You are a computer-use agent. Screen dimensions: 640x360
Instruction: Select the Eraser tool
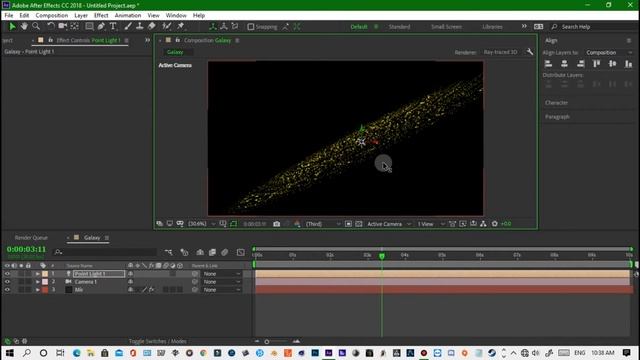[151, 27]
